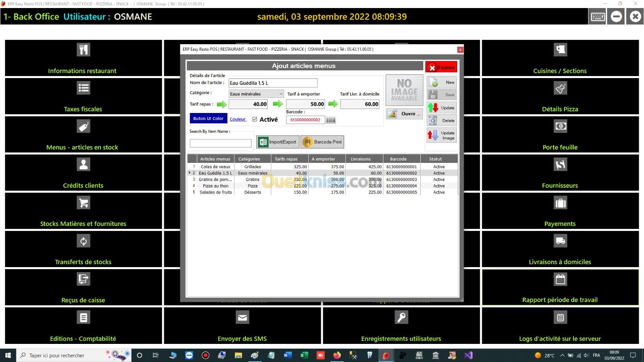This screenshot has height=362, width=644.
Task: Sort by Tarifs repas column header
Action: coord(286,159)
